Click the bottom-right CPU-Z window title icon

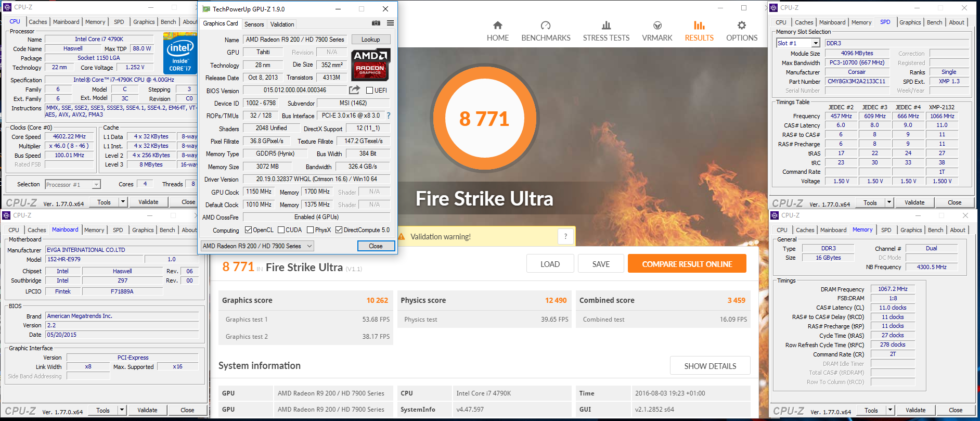tap(775, 215)
